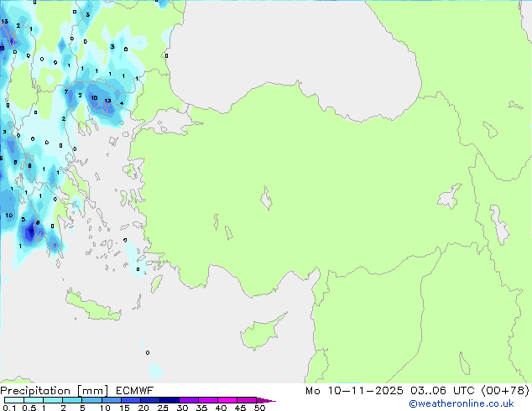532x411 pixels.
Task: Click the 'ECMWF' model label
Action: point(134,391)
